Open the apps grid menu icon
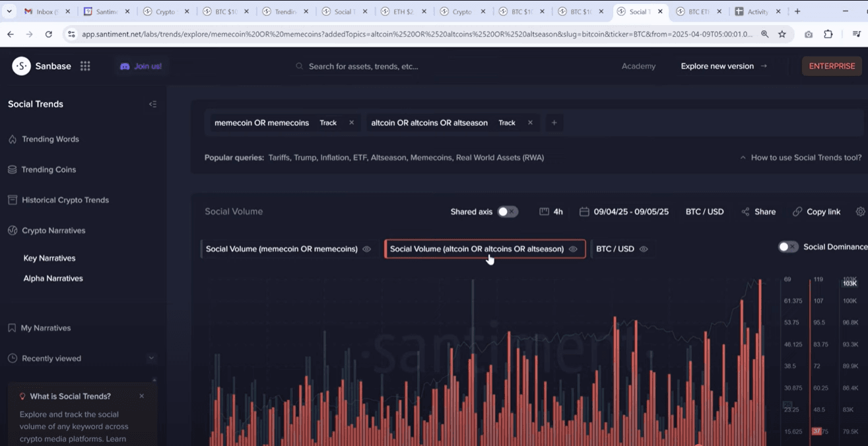Viewport: 868px width, 446px height. (x=85, y=66)
